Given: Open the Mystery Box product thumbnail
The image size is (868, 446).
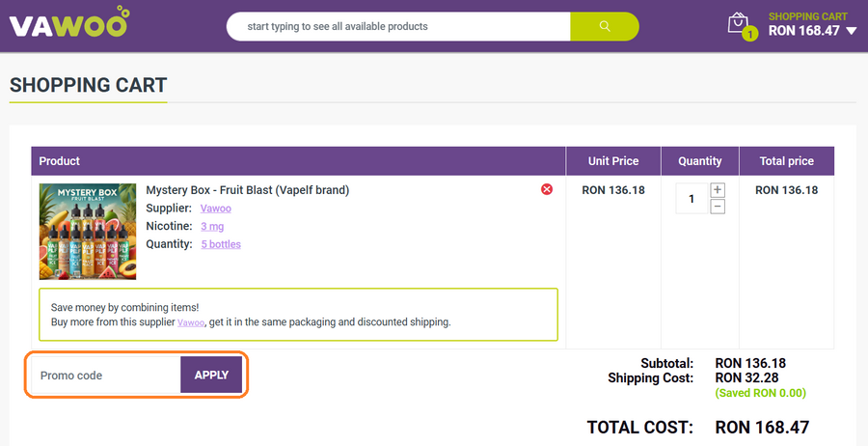Looking at the screenshot, I should [x=88, y=232].
